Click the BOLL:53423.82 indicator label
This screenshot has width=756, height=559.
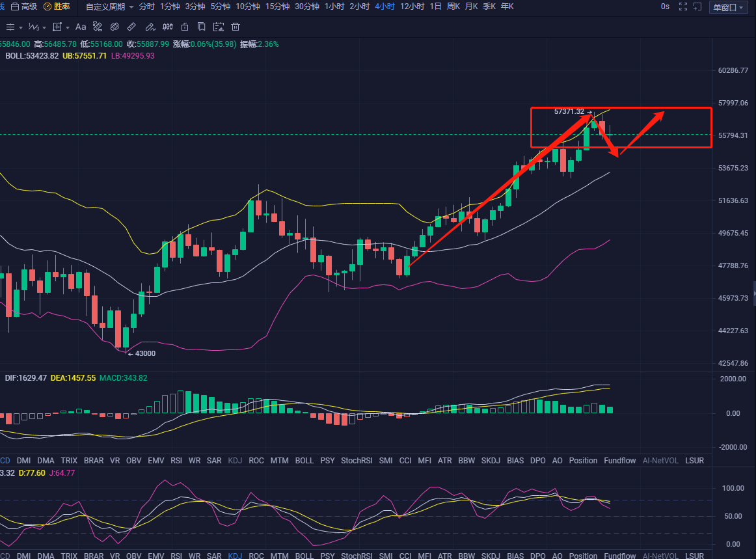pyautogui.click(x=32, y=56)
